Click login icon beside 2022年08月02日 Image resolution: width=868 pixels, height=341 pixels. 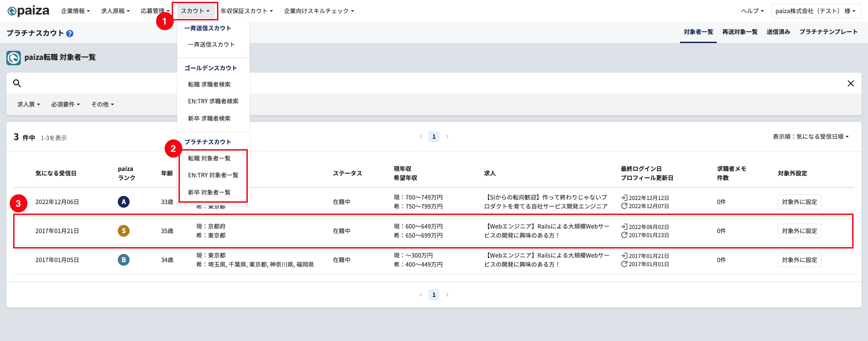point(624,227)
